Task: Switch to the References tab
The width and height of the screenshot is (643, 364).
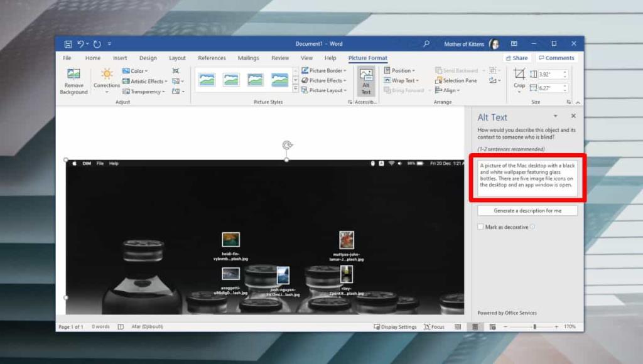Action: tap(212, 57)
